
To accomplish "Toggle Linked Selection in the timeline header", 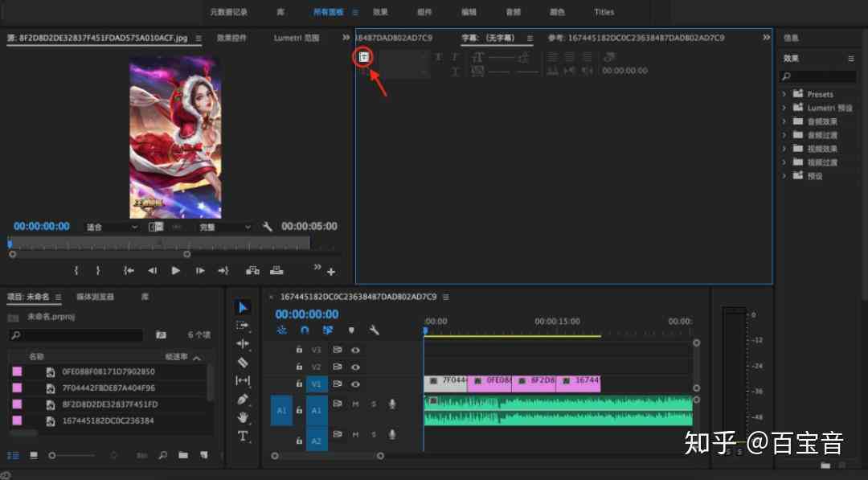I will [328, 330].
